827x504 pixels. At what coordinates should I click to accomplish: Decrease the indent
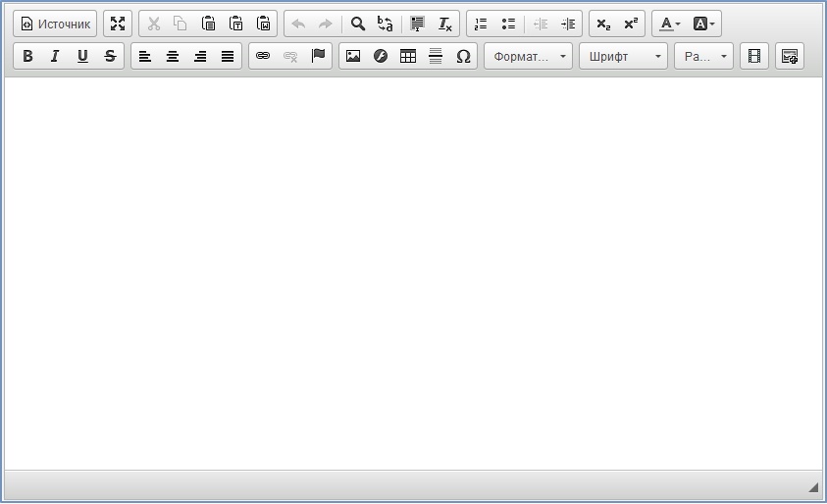pyautogui.click(x=541, y=24)
